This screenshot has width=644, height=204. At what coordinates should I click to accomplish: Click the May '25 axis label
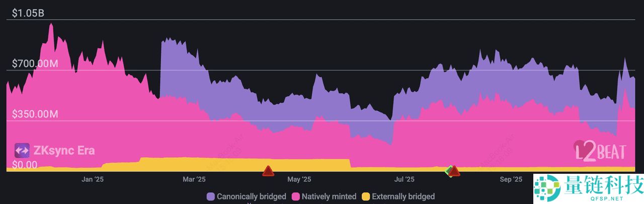[x=299, y=179]
